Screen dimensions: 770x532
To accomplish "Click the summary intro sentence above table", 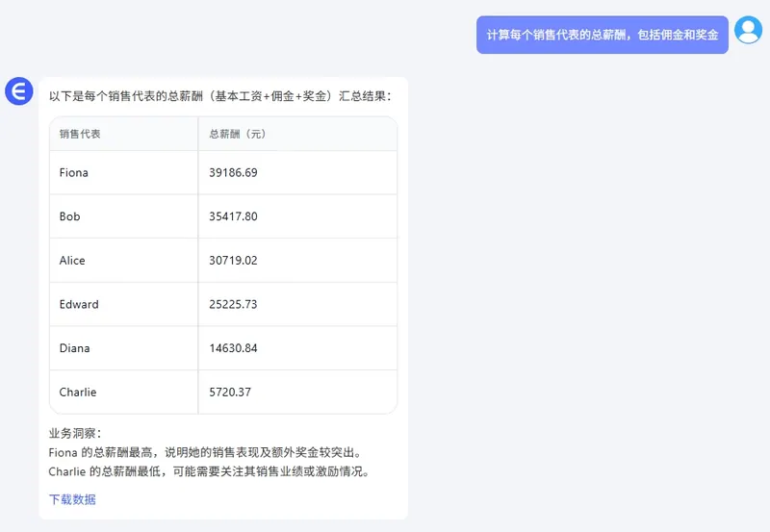I will [220, 96].
